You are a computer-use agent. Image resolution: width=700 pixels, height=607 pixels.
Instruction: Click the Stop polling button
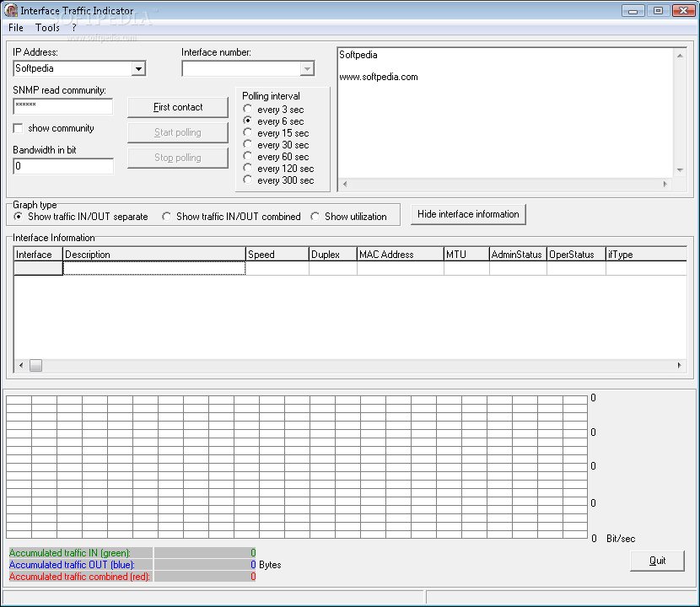click(x=178, y=158)
